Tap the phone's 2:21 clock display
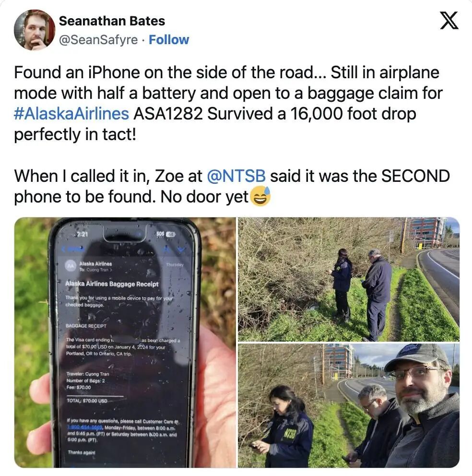 [x=82, y=234]
